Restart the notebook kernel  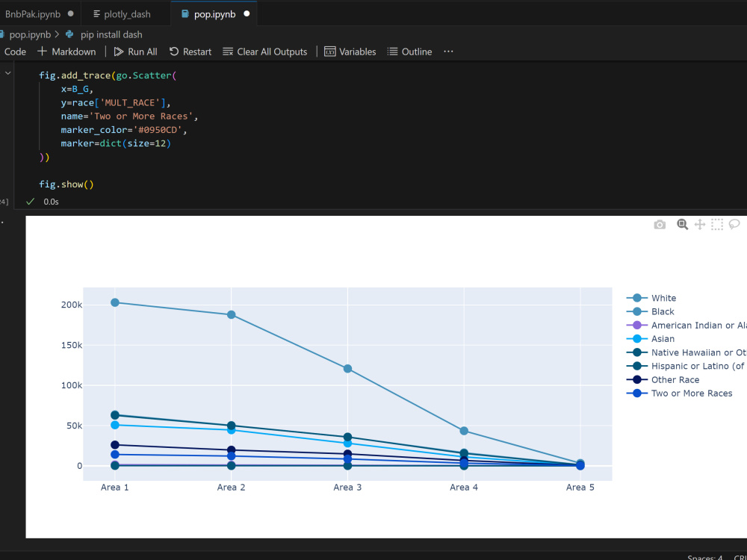190,52
